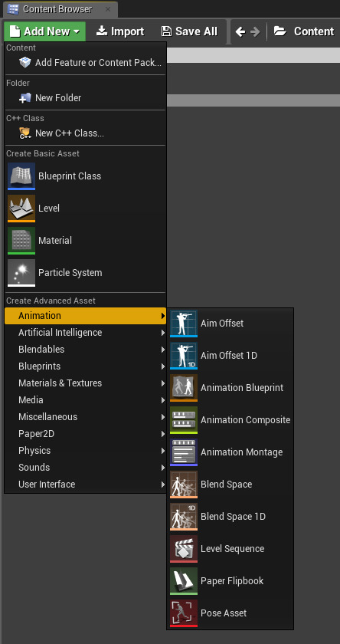Click the Aim Offset 1D label
Image resolution: width=340 pixels, height=644 pixels.
point(229,355)
